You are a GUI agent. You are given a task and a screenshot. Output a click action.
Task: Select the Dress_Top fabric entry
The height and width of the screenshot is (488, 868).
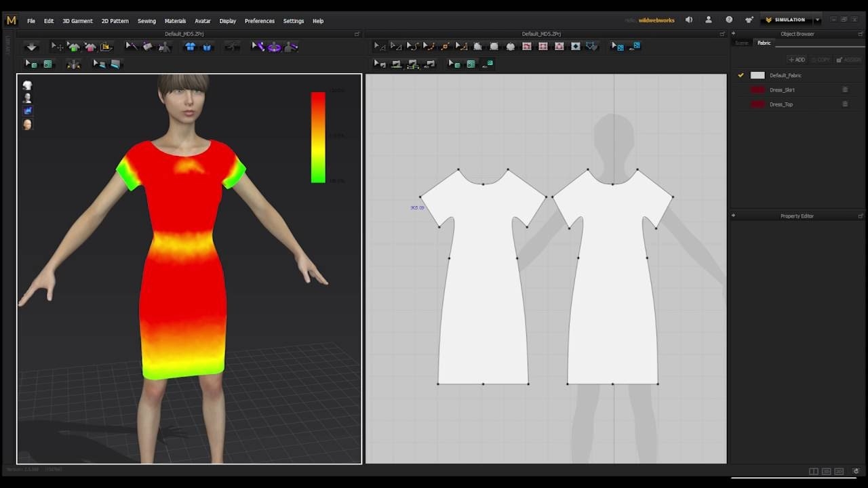pos(782,104)
